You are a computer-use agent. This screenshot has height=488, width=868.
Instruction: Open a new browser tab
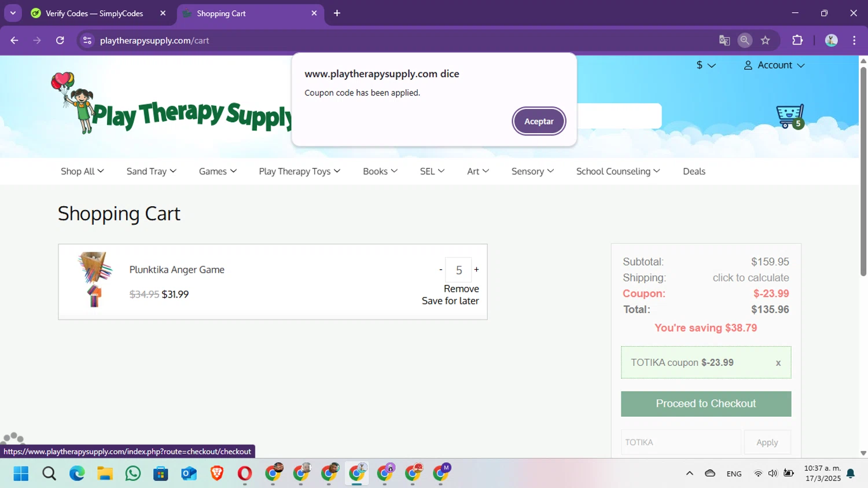(x=337, y=13)
